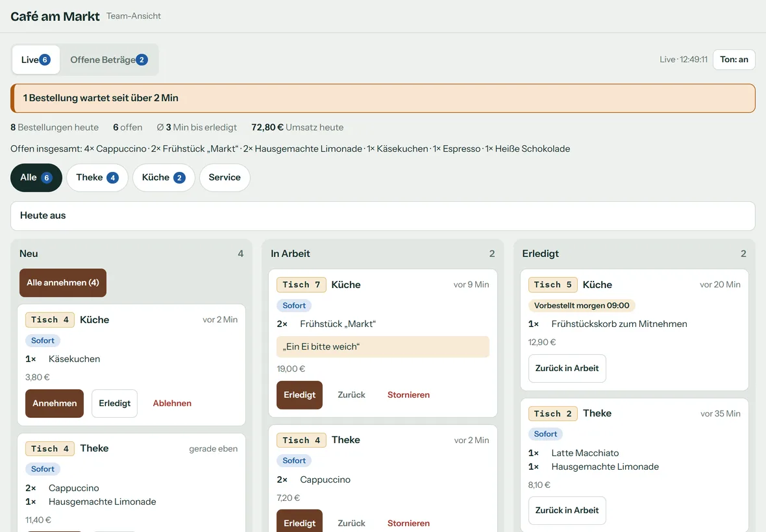Move Frühstück Markt order Zurück

tap(351, 395)
